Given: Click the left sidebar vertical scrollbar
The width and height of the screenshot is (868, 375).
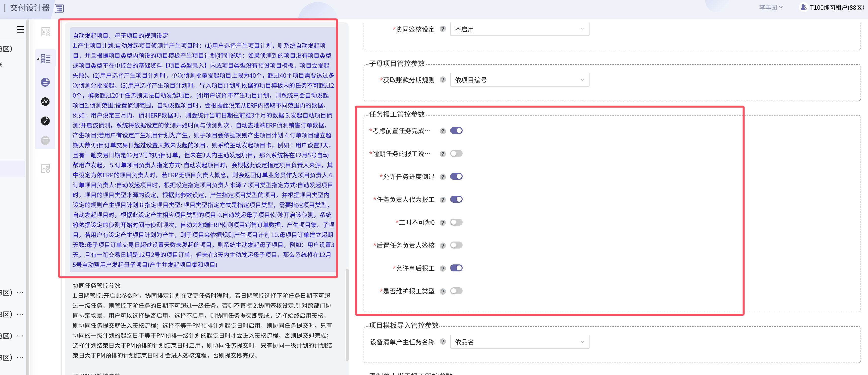Looking at the screenshot, I should click(28, 197).
